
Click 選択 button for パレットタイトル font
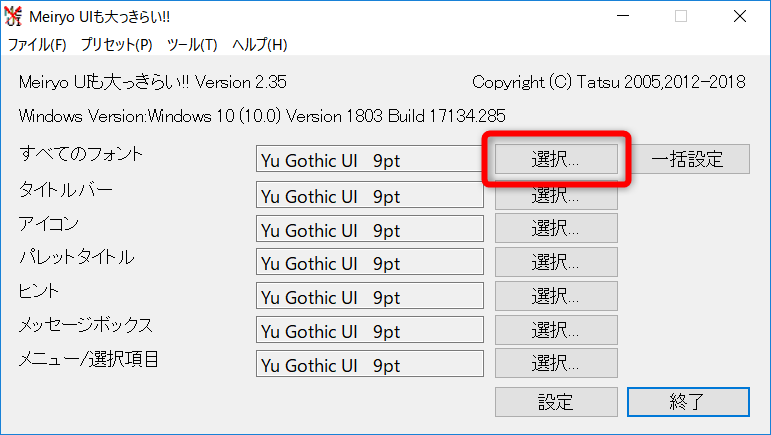pos(556,262)
